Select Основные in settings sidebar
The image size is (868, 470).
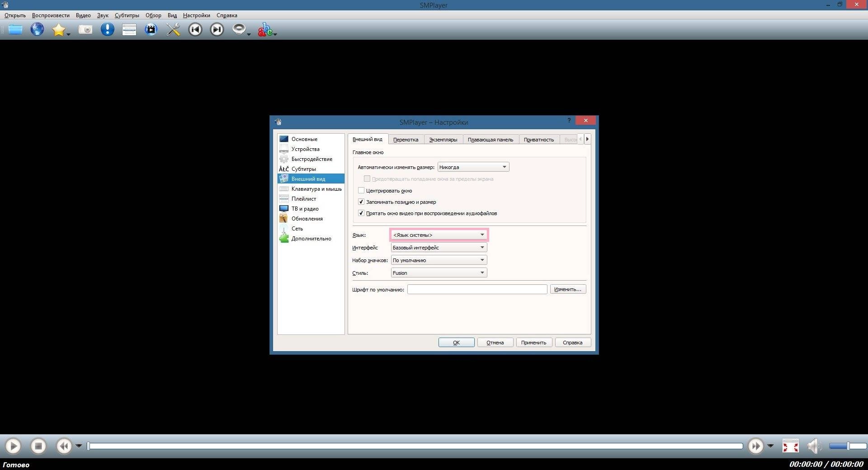pos(311,139)
